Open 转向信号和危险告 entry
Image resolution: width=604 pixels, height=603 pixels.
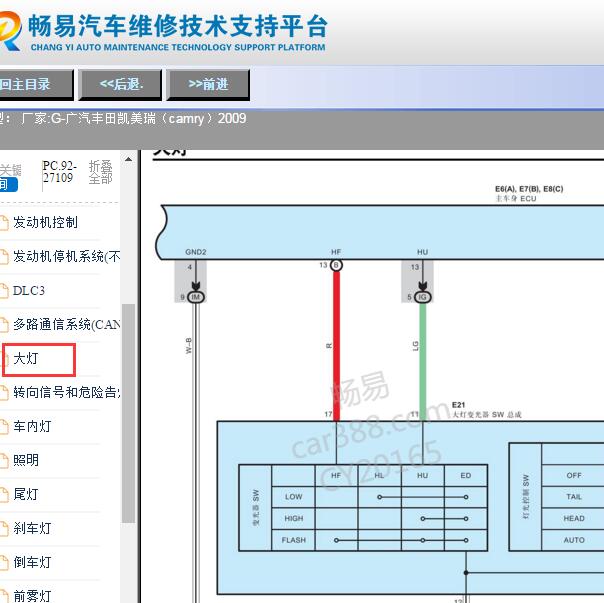coord(66,392)
